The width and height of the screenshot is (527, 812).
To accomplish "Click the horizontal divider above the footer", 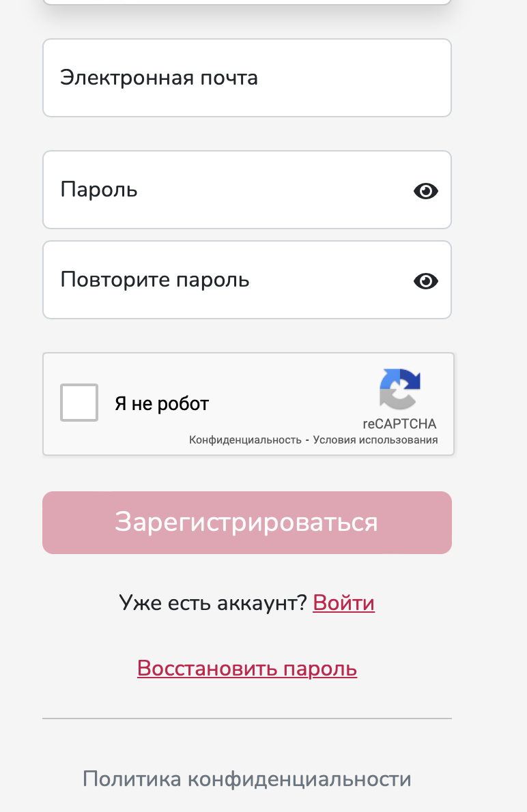I will click(x=247, y=719).
